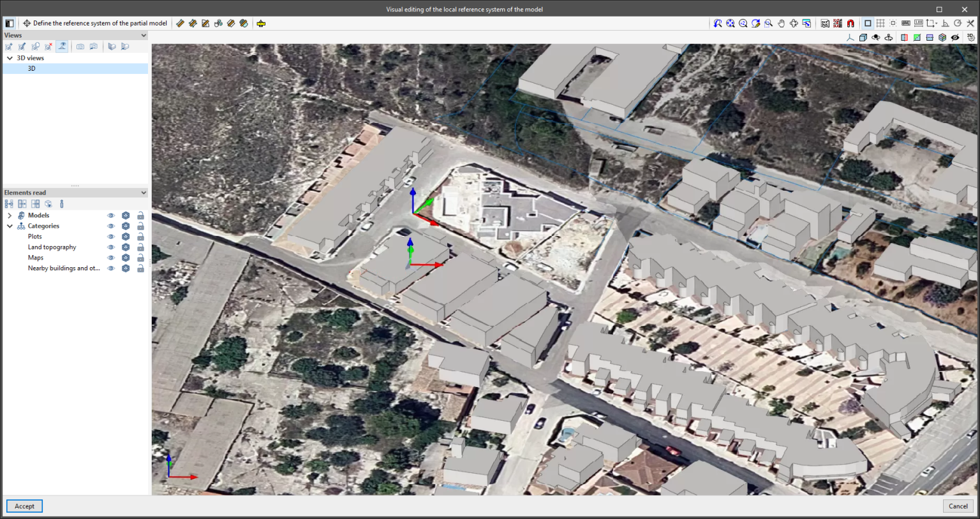Click the zoom extents icon
Viewport: 980px width, 519px height.
pos(731,24)
